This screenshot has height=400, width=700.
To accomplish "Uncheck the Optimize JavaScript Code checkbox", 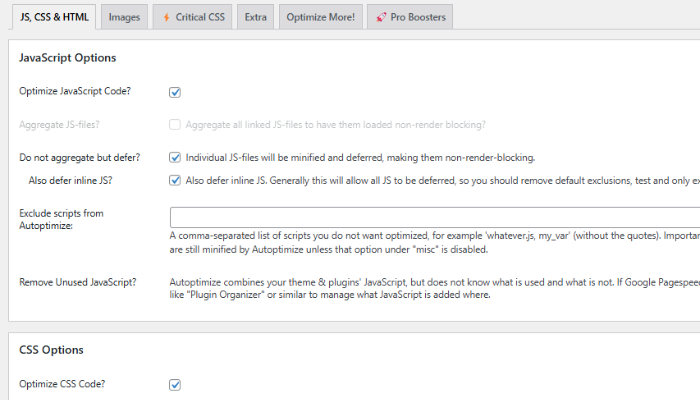I will (x=175, y=92).
